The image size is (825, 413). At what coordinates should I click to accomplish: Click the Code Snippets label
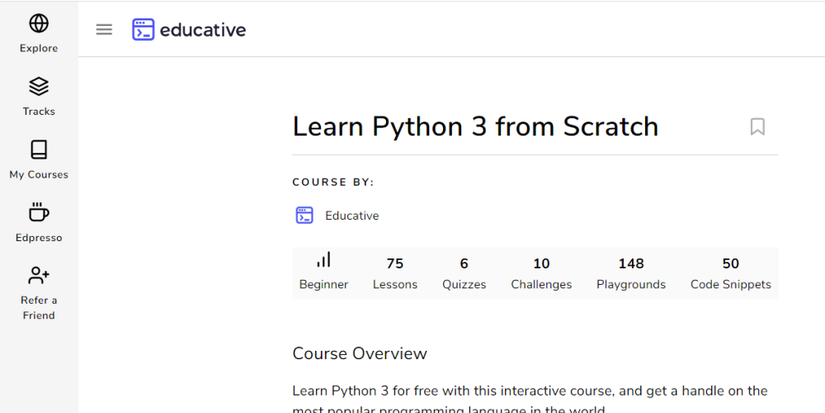coord(731,285)
